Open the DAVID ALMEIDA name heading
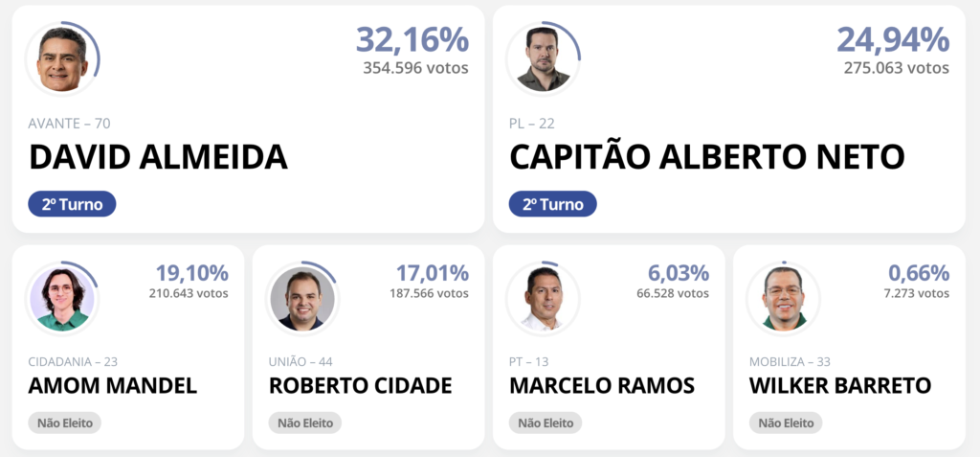The image size is (980, 457). pyautogui.click(x=158, y=157)
